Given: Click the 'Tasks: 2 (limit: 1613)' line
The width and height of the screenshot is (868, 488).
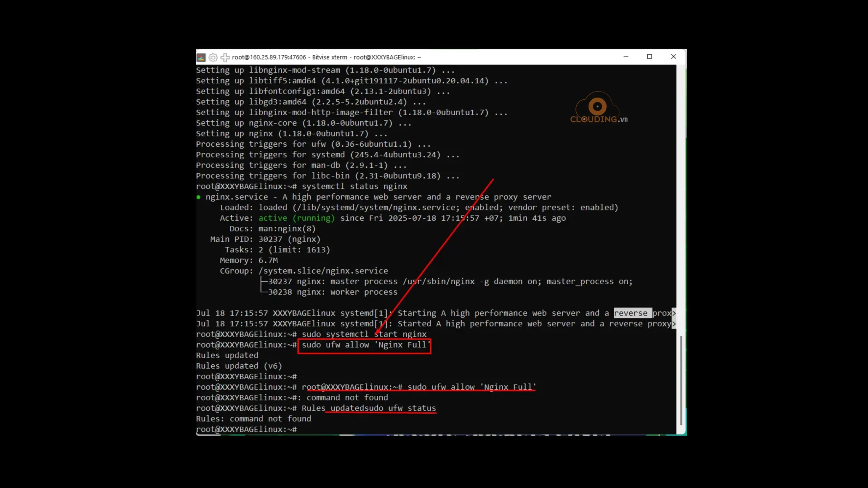Looking at the screenshot, I should (277, 250).
